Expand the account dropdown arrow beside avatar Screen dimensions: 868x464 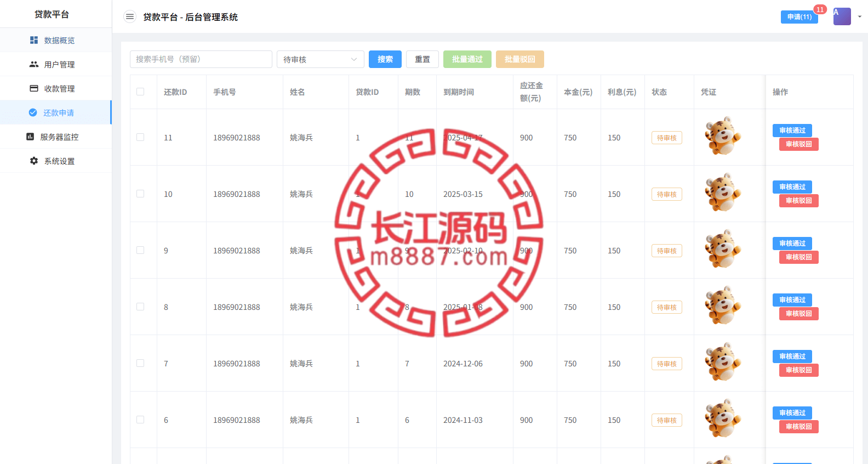[x=859, y=16]
